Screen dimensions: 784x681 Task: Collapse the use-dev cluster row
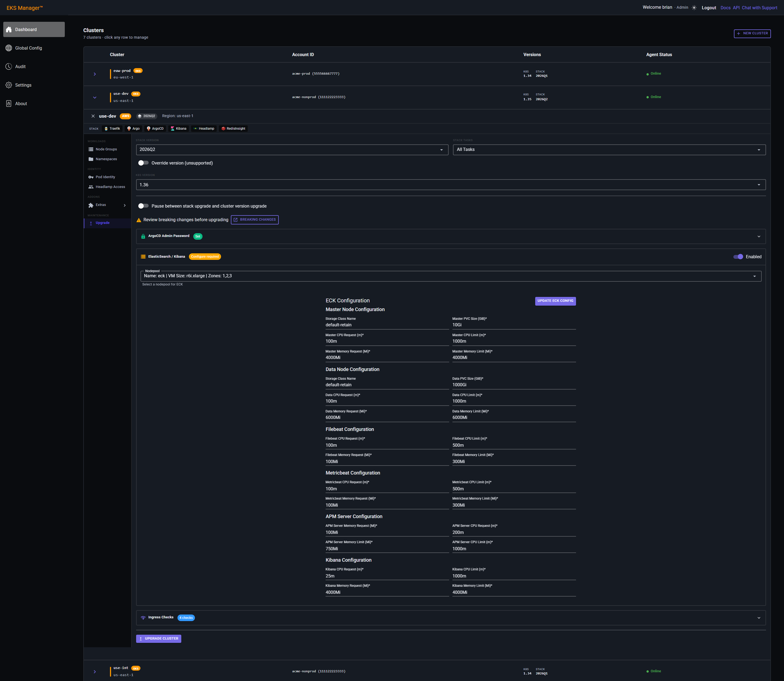pos(94,98)
